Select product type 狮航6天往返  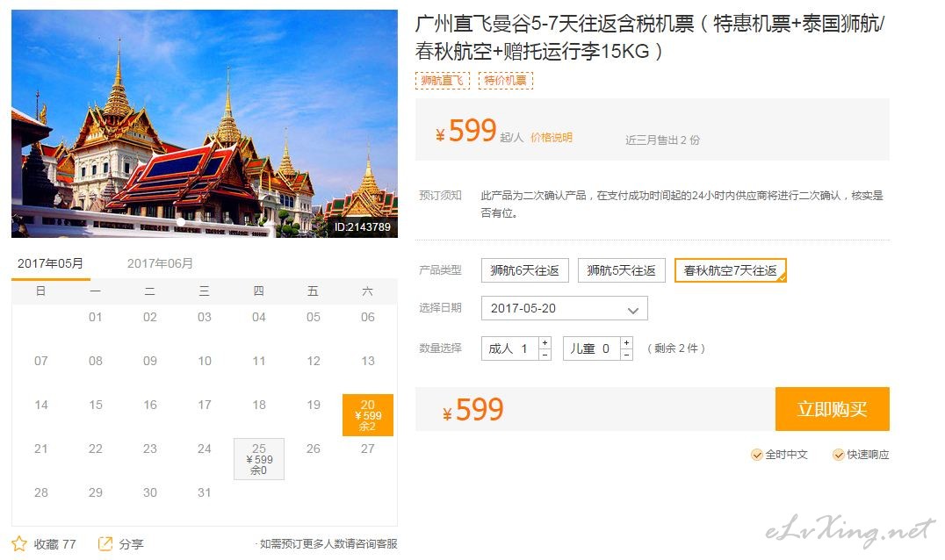pos(525,270)
